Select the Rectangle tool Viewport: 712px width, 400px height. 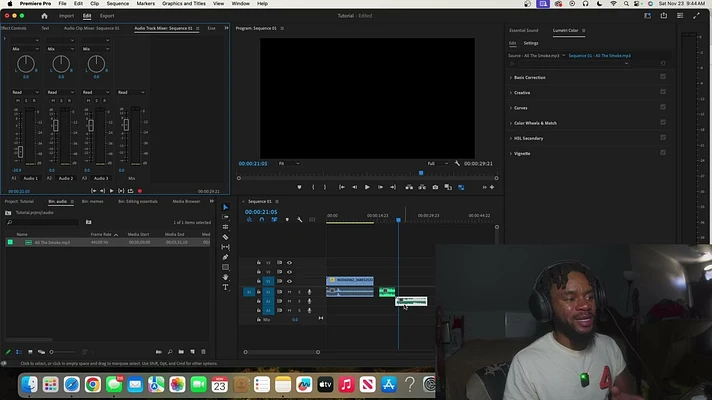coord(225,267)
